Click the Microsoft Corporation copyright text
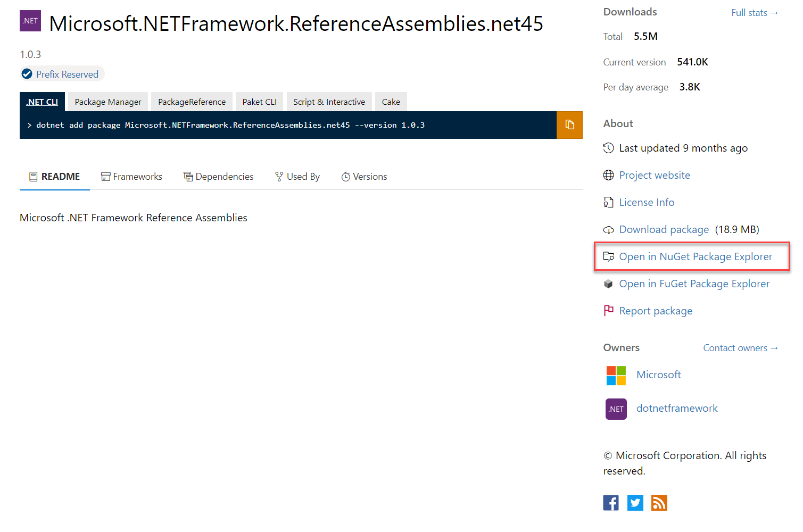This screenshot has height=532, width=803. [685, 463]
